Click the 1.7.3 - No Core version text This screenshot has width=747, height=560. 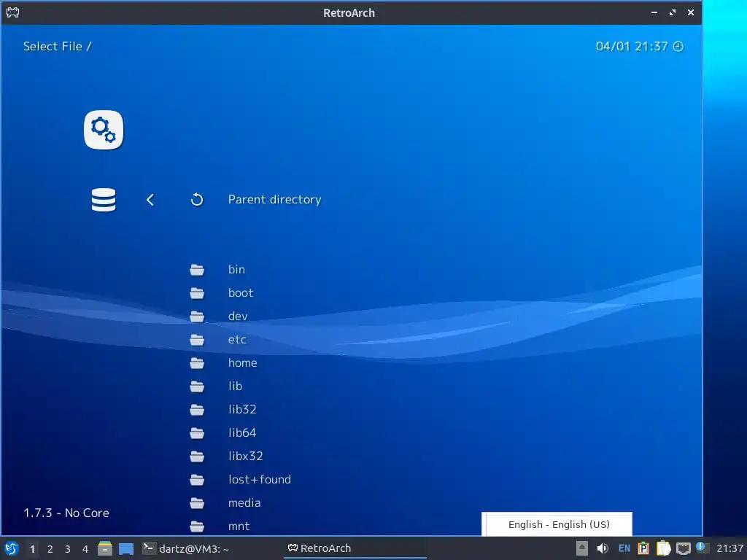click(66, 513)
